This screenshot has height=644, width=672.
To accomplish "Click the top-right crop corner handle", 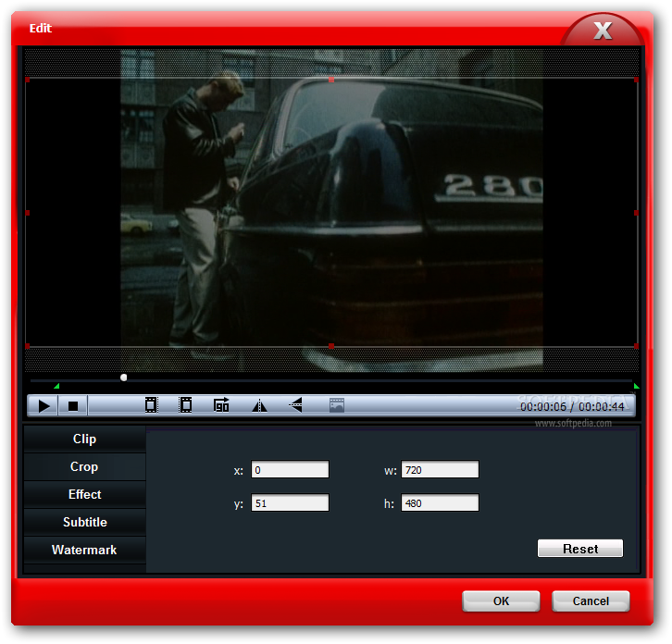I will coord(636,80).
